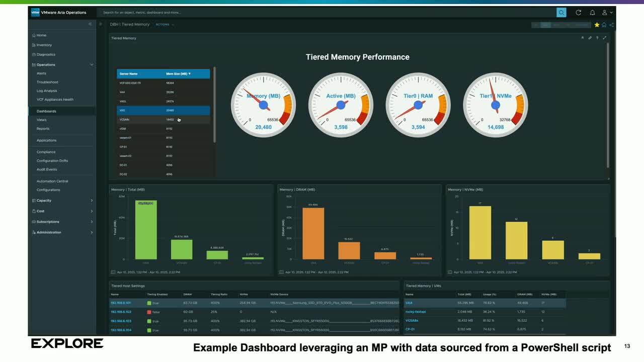Click the search magnifier button
644x362 pixels.
[561, 13]
